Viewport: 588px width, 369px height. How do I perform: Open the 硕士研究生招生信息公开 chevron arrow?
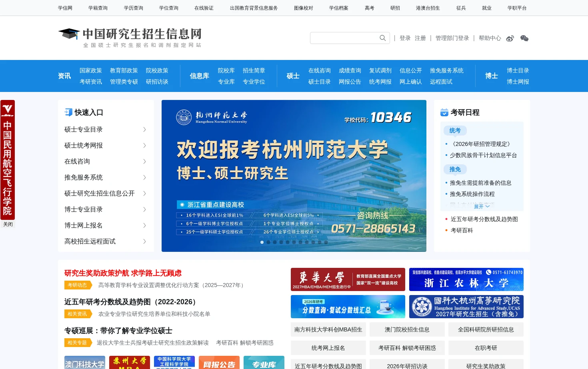(x=144, y=193)
